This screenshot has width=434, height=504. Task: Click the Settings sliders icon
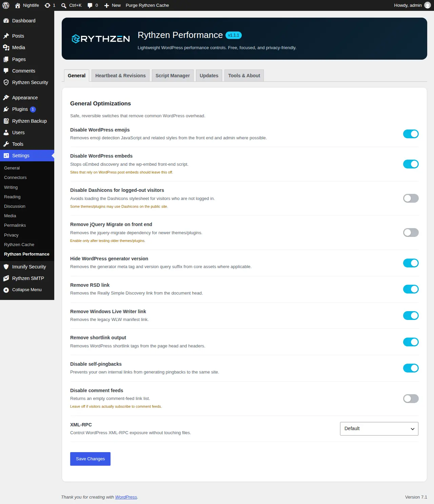[x=6, y=156]
